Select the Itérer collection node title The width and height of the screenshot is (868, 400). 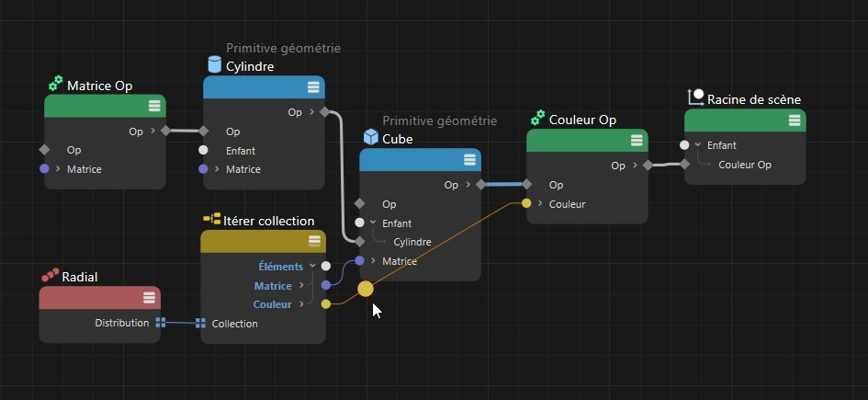(x=269, y=221)
